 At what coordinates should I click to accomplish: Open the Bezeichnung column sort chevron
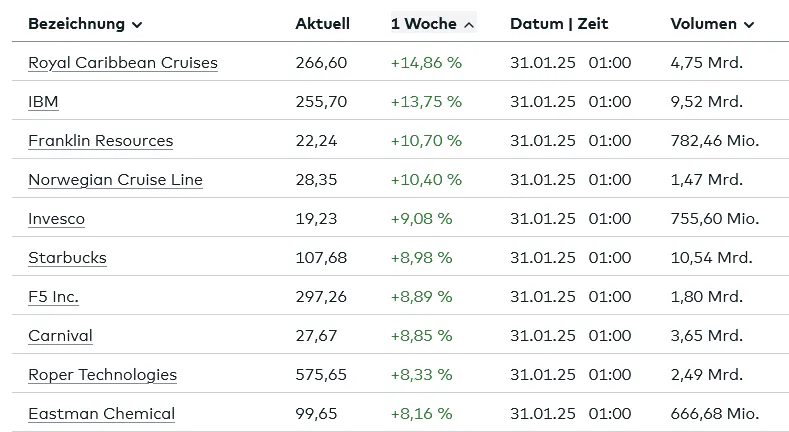(x=137, y=25)
